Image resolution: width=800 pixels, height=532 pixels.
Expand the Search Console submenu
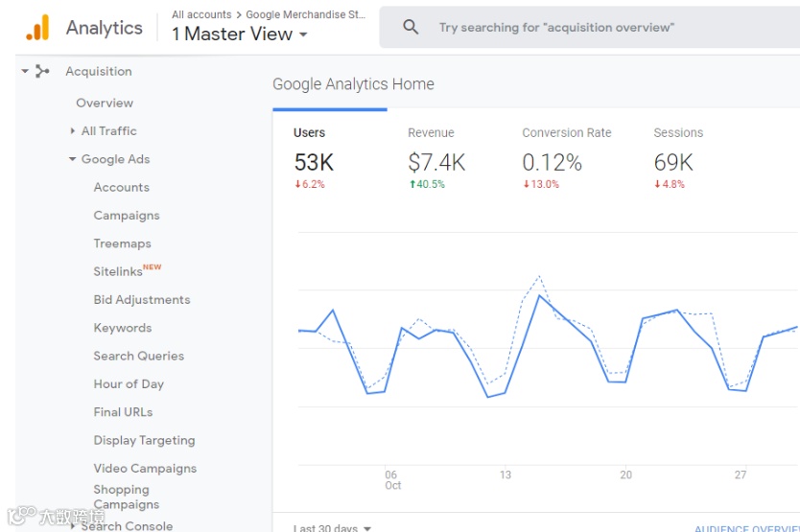pos(74,526)
